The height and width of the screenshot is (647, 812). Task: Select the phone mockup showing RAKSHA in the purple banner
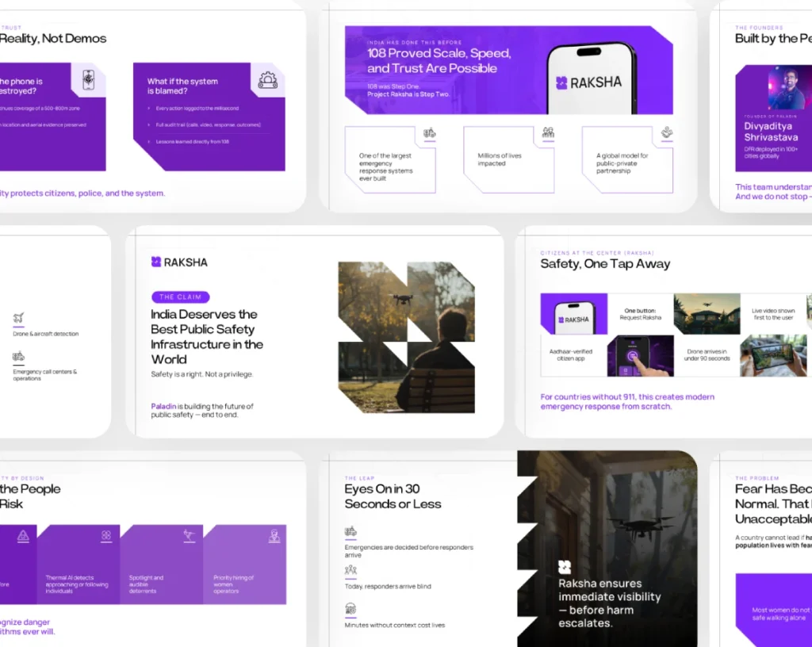(x=592, y=78)
